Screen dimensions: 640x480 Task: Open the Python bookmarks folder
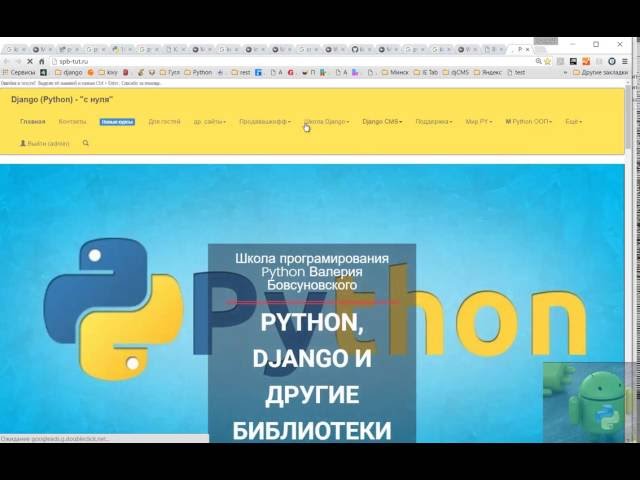[x=198, y=72]
